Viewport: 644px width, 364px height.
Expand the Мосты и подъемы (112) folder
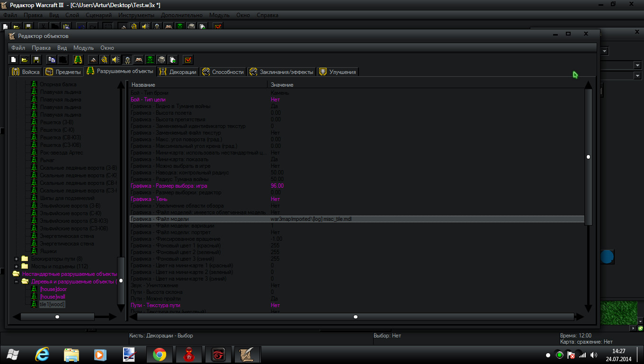tap(16, 266)
